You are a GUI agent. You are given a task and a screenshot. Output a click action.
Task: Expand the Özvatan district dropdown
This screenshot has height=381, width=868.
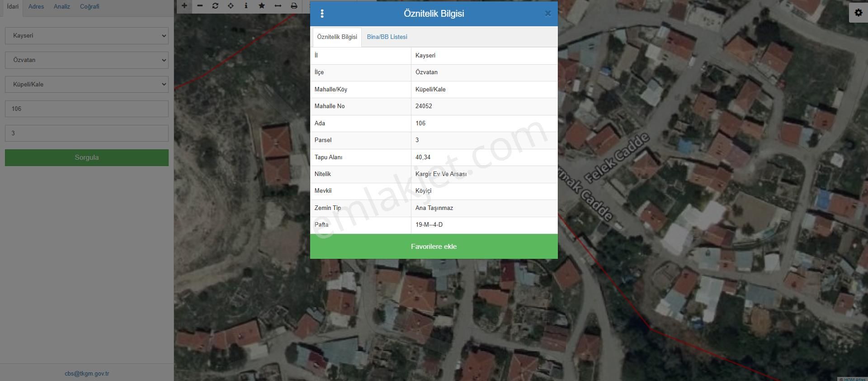point(87,60)
